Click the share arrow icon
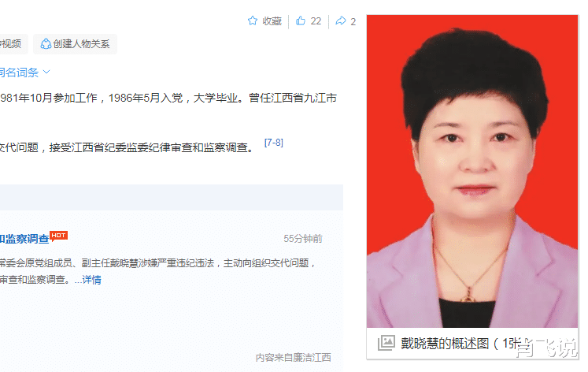The image size is (588, 372). click(x=341, y=20)
